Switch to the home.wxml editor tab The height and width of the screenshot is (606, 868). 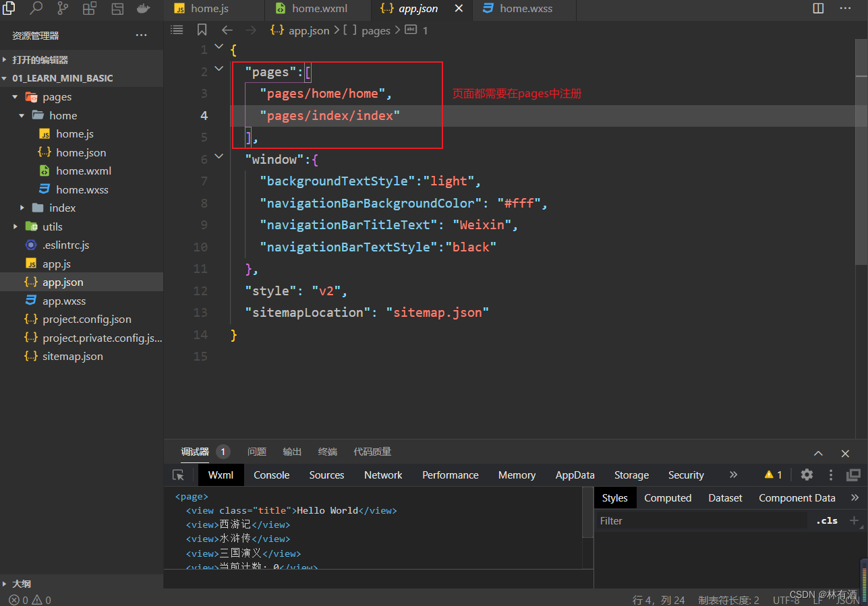(318, 9)
